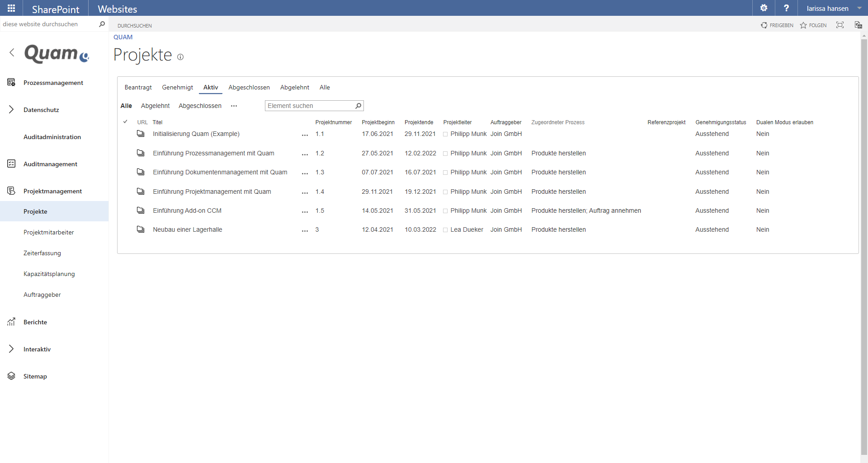The height and width of the screenshot is (463, 868).
Task: Check the box next to Lea Dueker
Action: pos(445,229)
